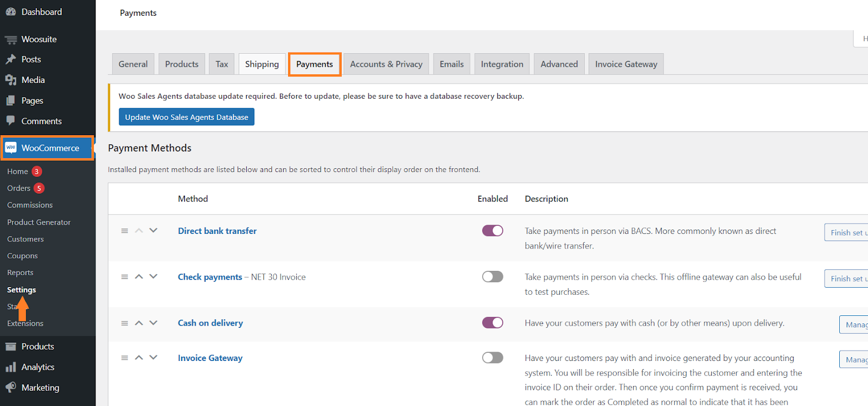Open Check payments method link
This screenshot has width=868, height=406.
210,277
